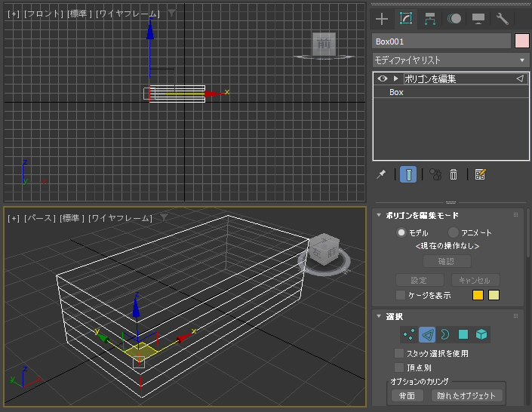532x412 pixels.
Task: Click the blue Z axis arrow in front viewport
Action: click(x=150, y=31)
